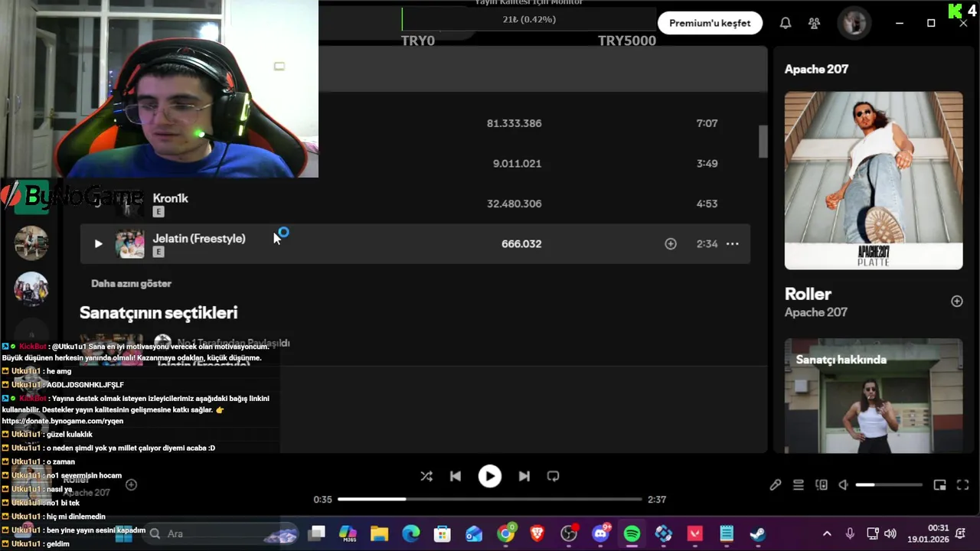Open the friend activity icon
Image resolution: width=980 pixels, height=551 pixels.
coord(815,23)
